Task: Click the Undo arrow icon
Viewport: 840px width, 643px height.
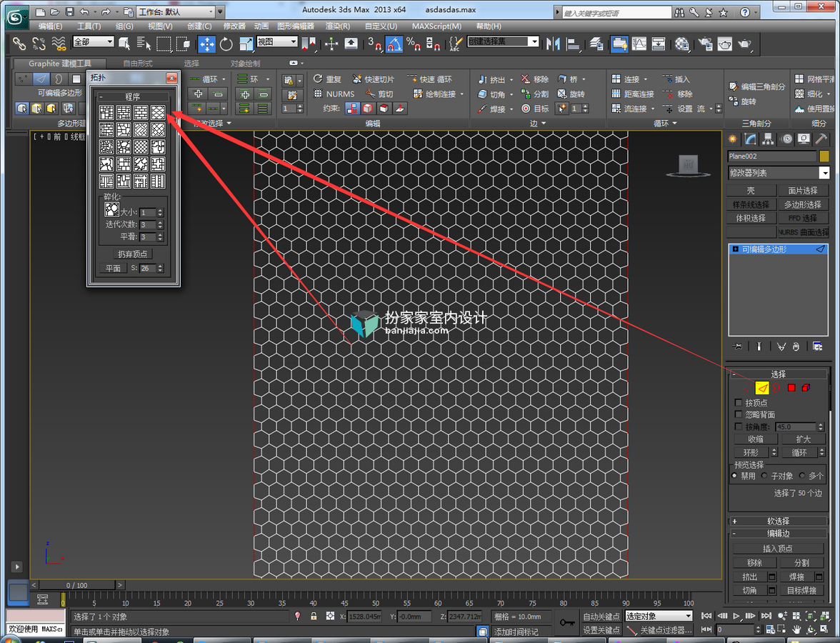Action: tap(84, 11)
